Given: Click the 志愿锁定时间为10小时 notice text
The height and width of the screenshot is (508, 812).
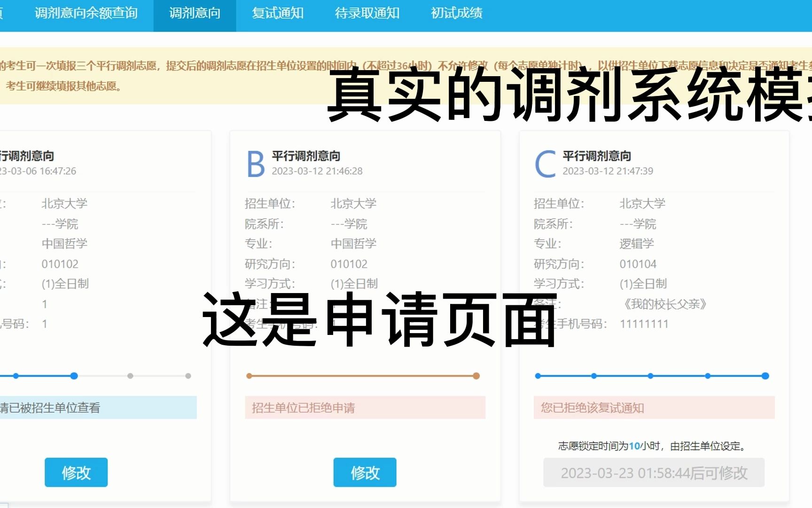Looking at the screenshot, I should coord(653,446).
